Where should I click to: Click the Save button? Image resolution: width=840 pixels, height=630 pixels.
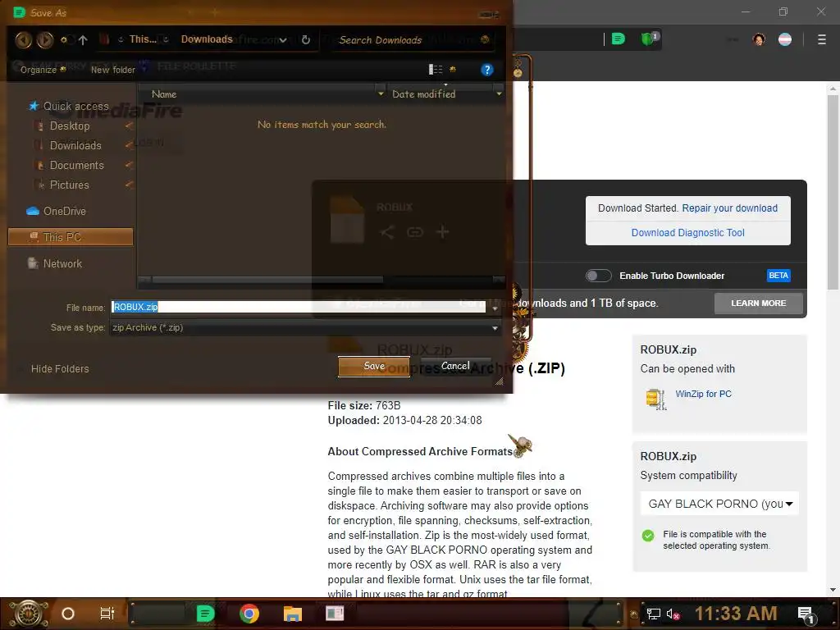(x=374, y=367)
